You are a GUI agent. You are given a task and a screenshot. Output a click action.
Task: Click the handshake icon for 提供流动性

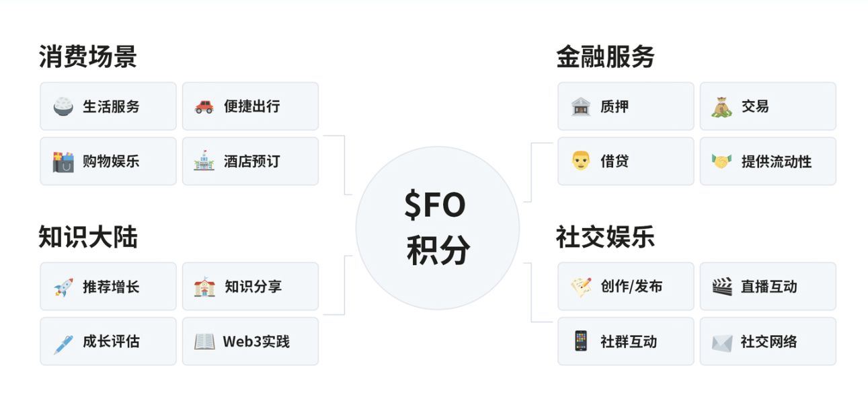point(722,161)
